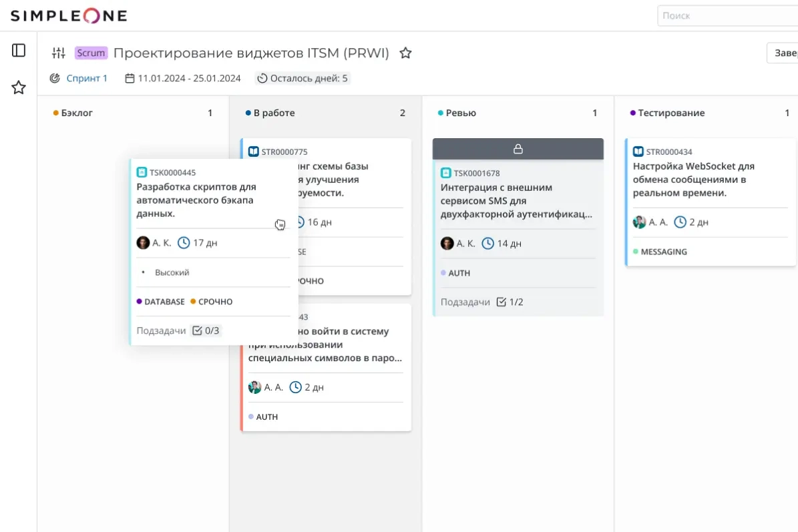Click the task icon on card TSK0001678
This screenshot has width=798, height=532.
445,172
